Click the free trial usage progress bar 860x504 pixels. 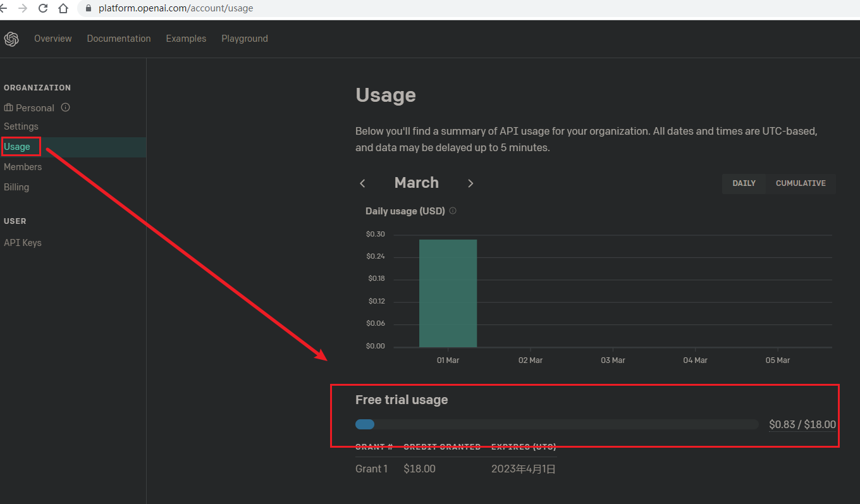coord(556,424)
